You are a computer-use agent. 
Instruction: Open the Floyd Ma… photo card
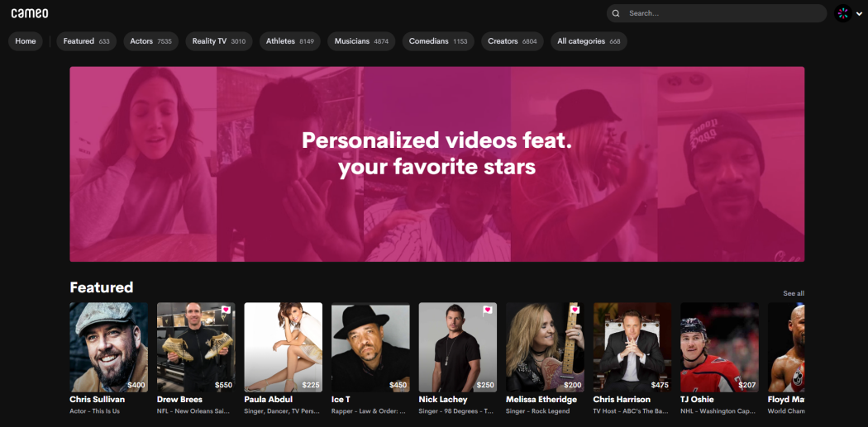786,348
